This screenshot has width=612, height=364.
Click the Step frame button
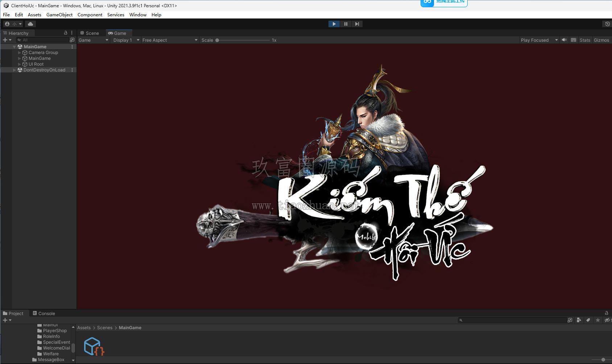point(357,24)
